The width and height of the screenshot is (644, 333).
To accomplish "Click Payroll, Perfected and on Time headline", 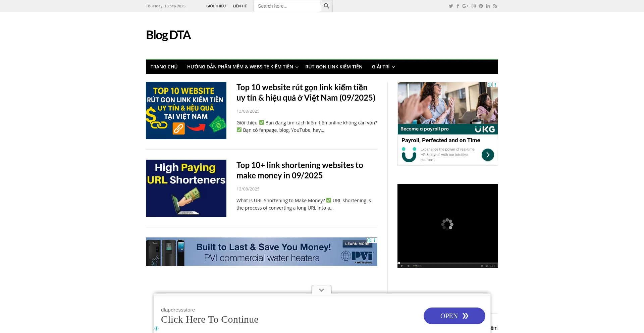I will click(441, 140).
